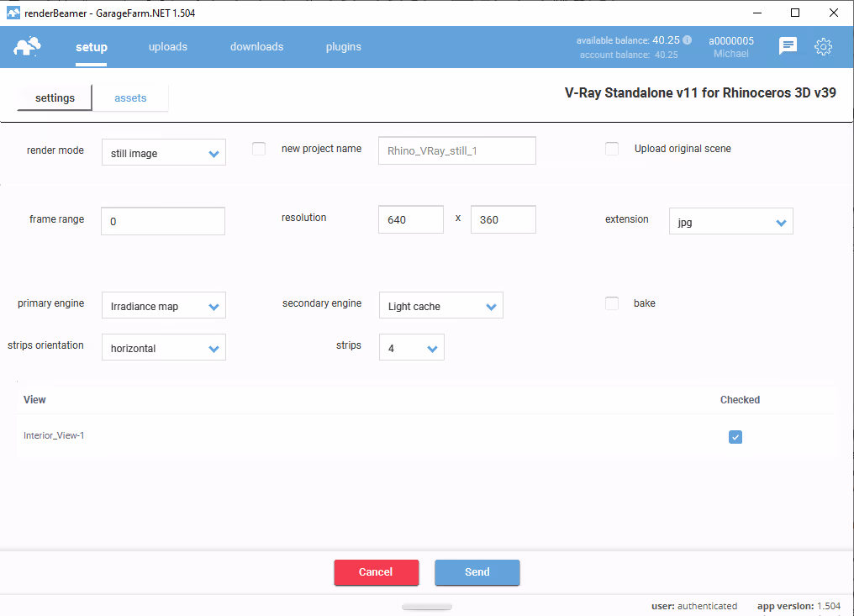The height and width of the screenshot is (616, 854).
Task: Open settings via the gear icon
Action: [823, 47]
